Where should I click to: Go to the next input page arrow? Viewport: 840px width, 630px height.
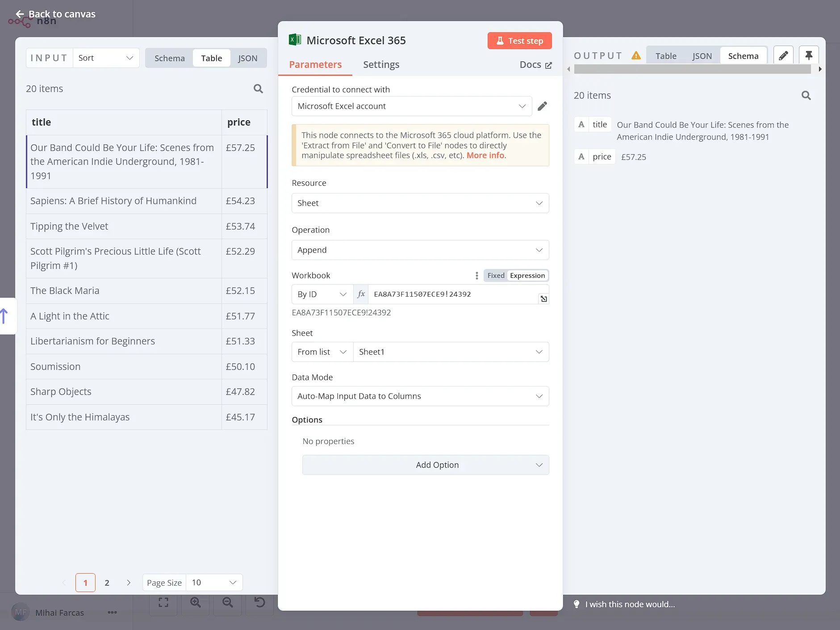(x=129, y=583)
